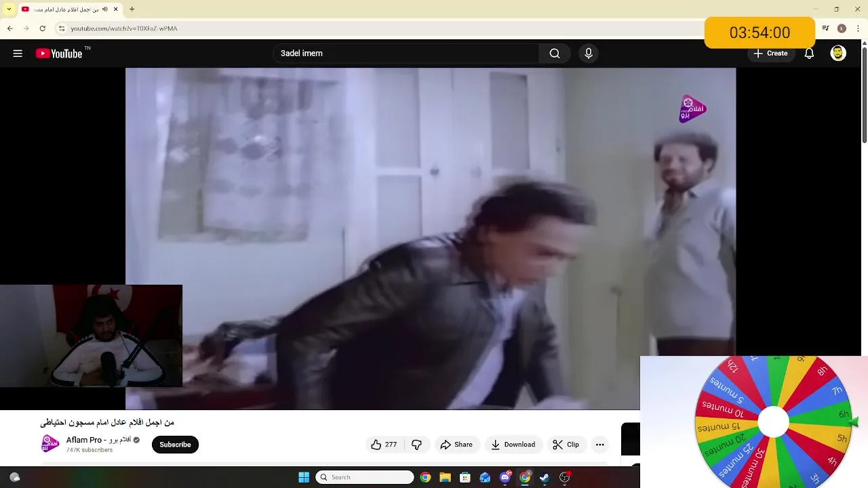Screen dimensions: 868x488
Task: Click the wheel's '15 munites' yellow segment
Action: [x=719, y=428]
